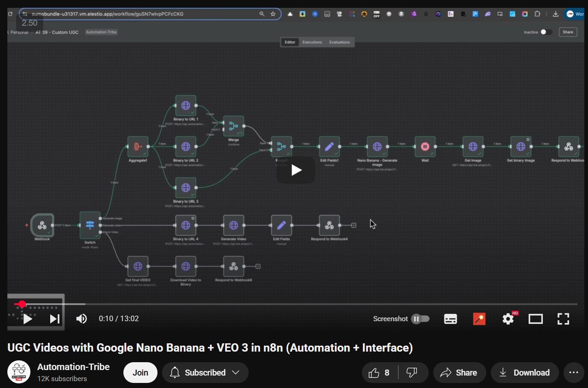Switch to theater mode
Screen dimensions: 588x388
(x=536, y=319)
